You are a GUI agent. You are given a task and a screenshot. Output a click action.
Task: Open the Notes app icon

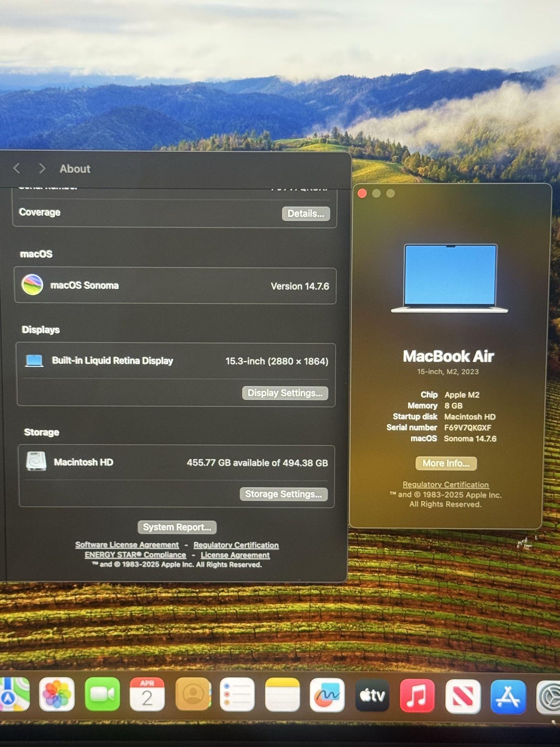(x=282, y=695)
